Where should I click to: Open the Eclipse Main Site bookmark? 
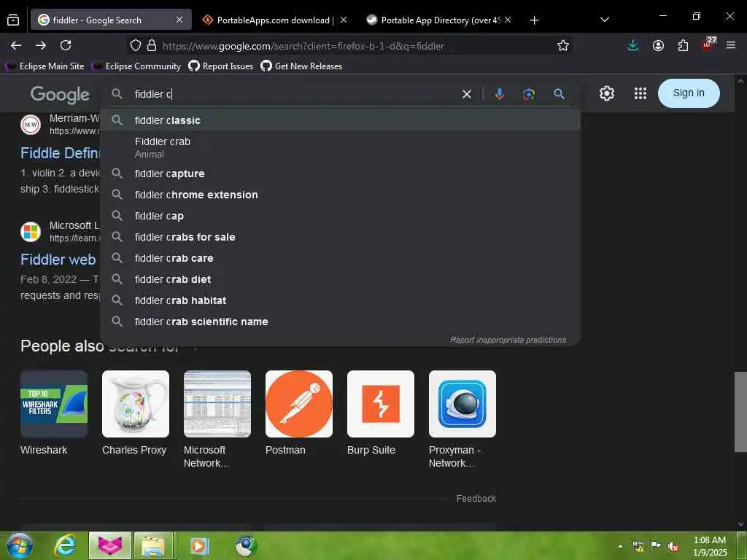click(x=44, y=66)
